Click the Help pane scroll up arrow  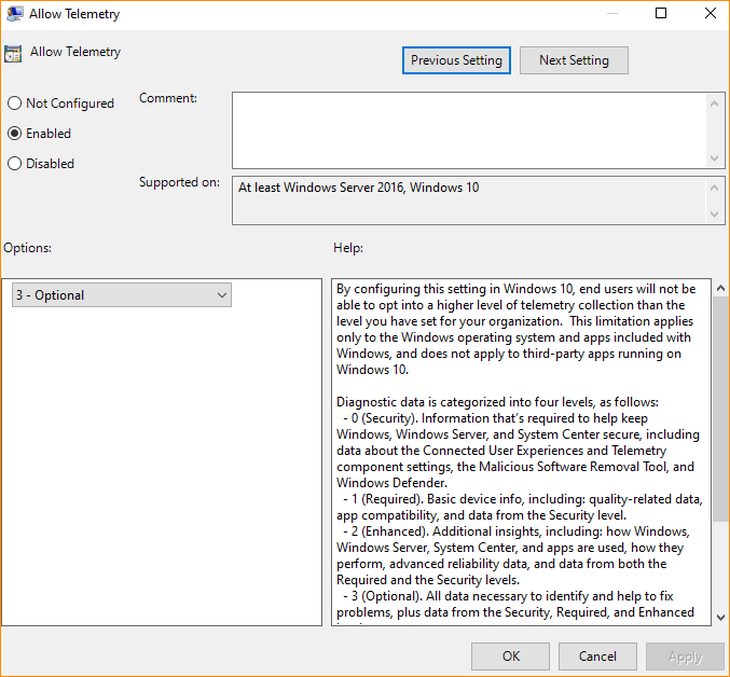pyautogui.click(x=721, y=288)
